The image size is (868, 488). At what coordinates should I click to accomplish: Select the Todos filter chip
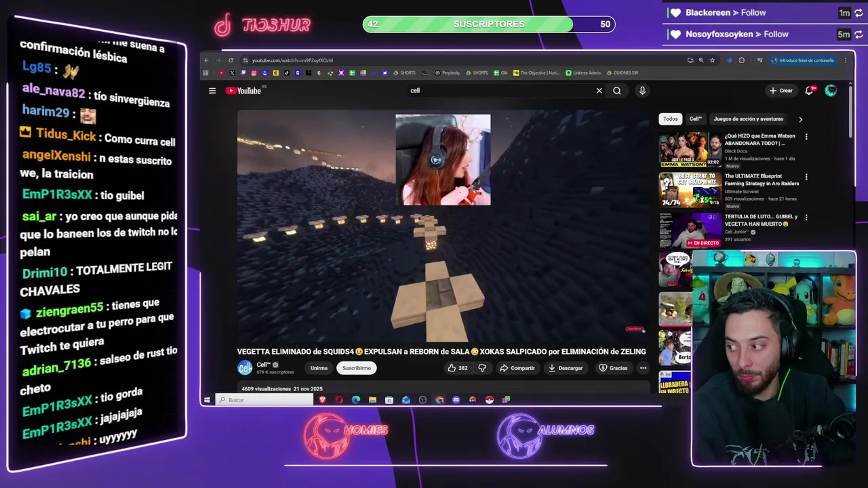click(671, 119)
